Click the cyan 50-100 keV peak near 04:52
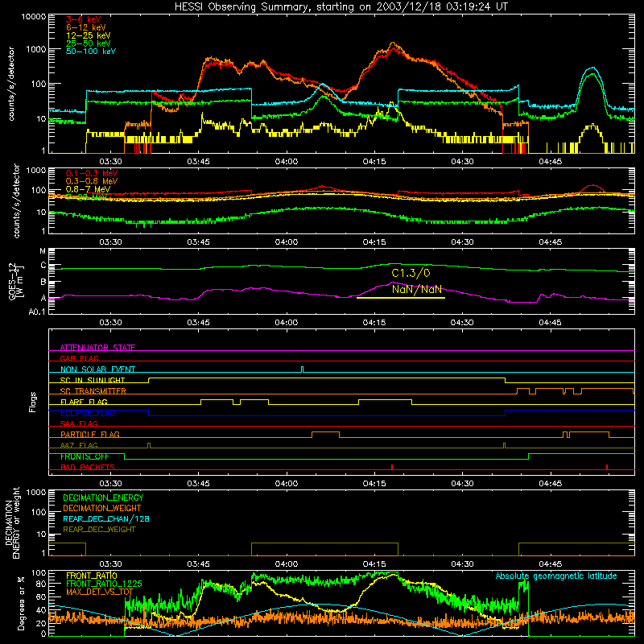 tap(592, 68)
